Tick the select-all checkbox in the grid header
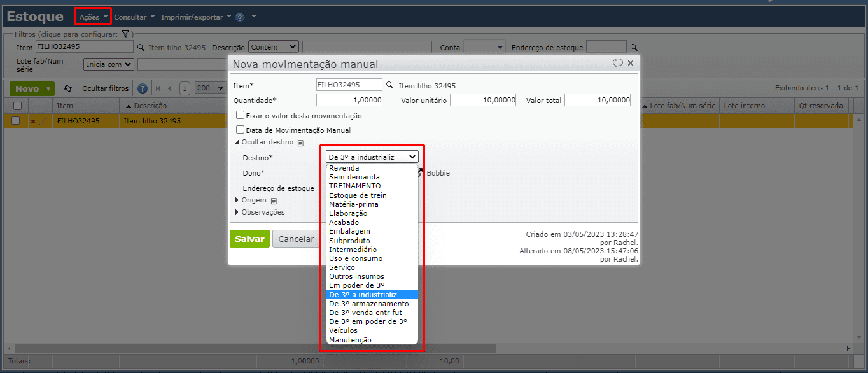The height and width of the screenshot is (373, 868). pos(17,106)
